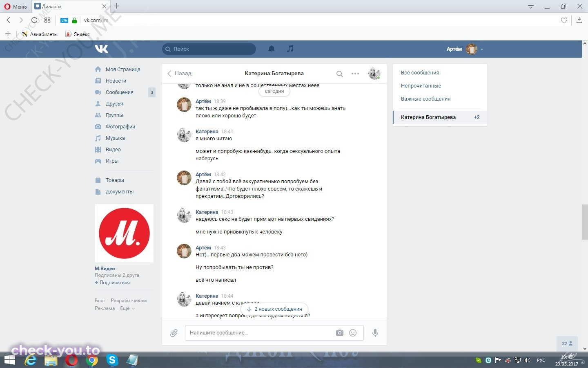
Task: Open Opera Меню button
Action: pyautogui.click(x=16, y=7)
